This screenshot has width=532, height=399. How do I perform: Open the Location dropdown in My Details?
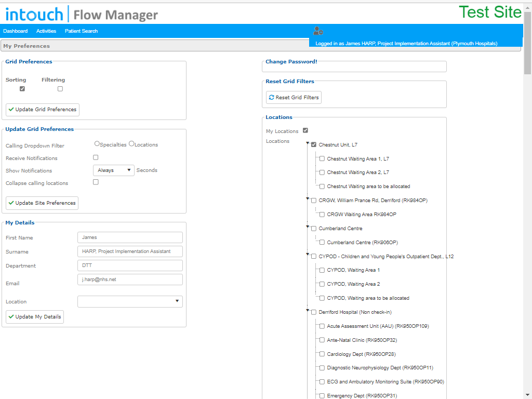tap(130, 301)
